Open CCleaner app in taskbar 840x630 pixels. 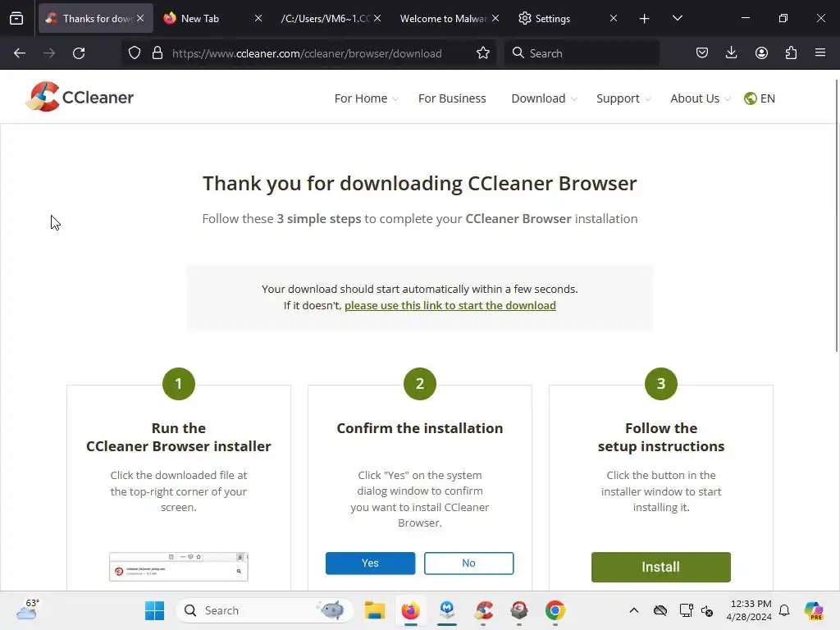click(x=483, y=610)
